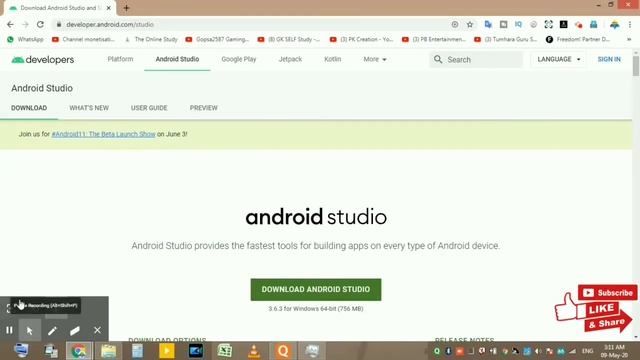Bookmark this page with the star icon
The image size is (640, 360).
pos(470,24)
